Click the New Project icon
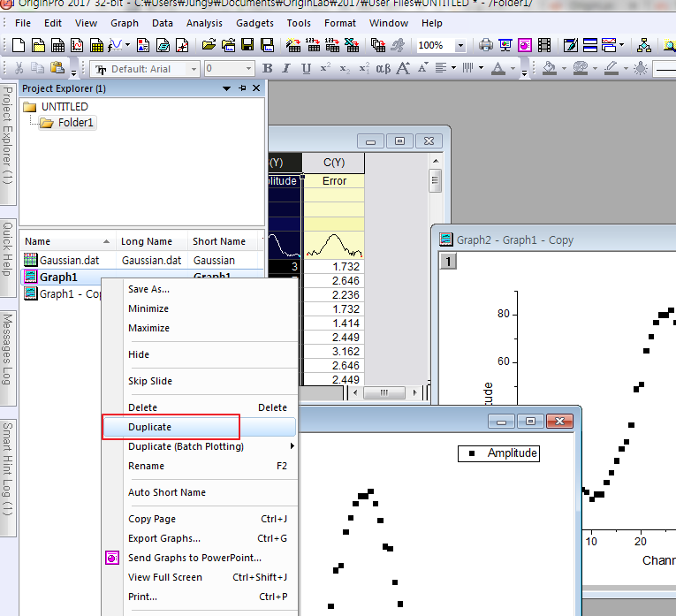676x616 pixels. point(19,45)
